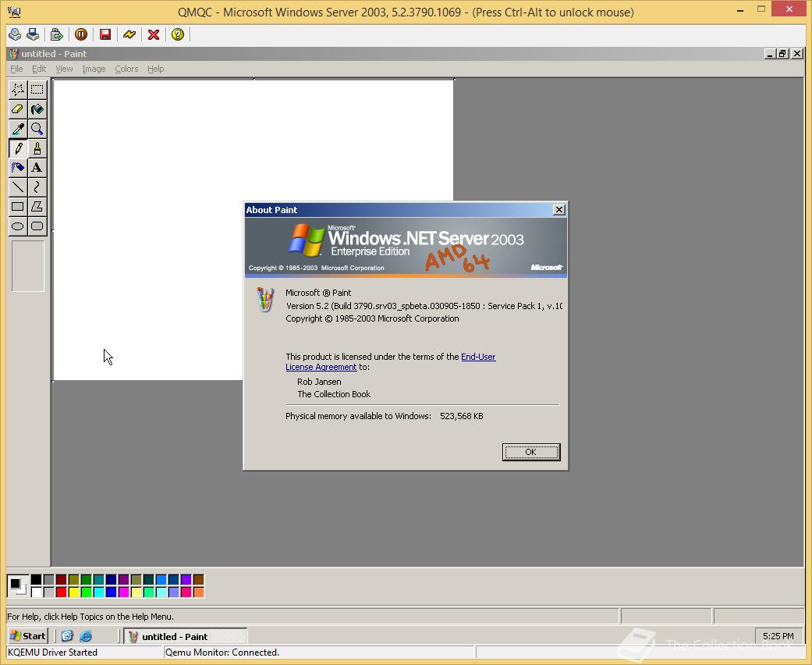The height and width of the screenshot is (665, 812).
Task: Select the bright red color swatch
Action: coord(61,592)
